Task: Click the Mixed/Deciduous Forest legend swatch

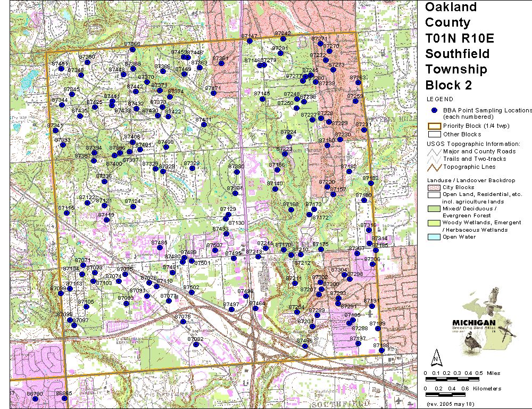Action: (x=434, y=208)
